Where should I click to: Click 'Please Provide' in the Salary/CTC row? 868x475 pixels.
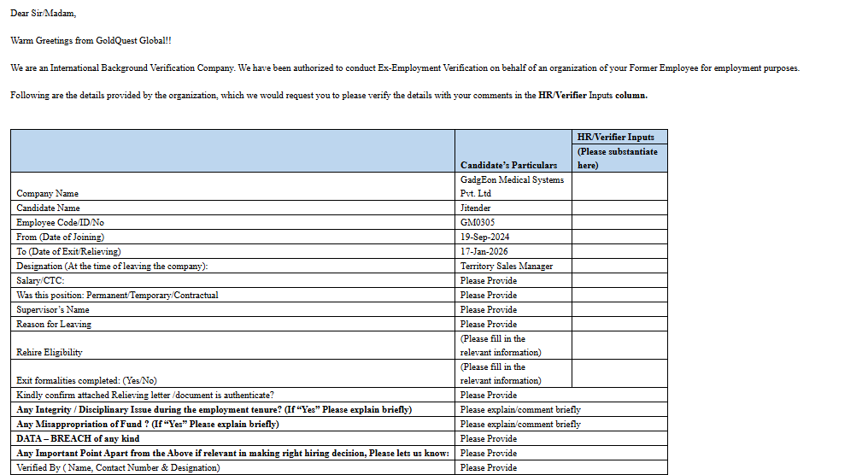click(x=489, y=280)
